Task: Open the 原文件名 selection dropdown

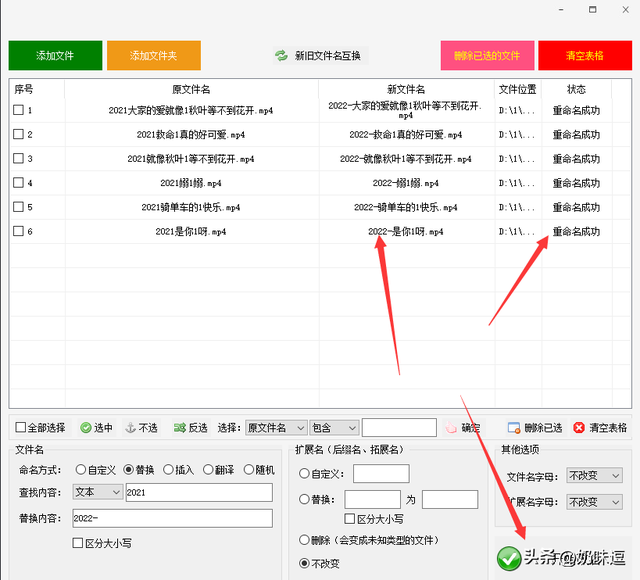Action: (x=276, y=428)
